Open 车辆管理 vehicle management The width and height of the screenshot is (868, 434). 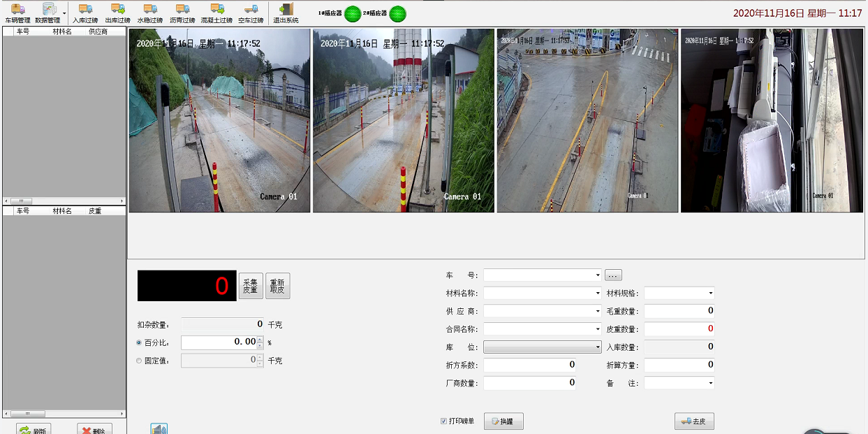(18, 13)
